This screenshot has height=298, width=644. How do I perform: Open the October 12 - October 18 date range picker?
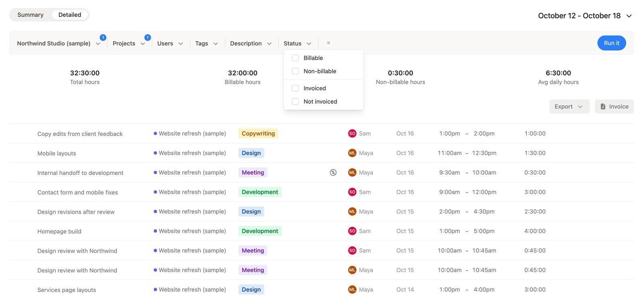point(585,16)
